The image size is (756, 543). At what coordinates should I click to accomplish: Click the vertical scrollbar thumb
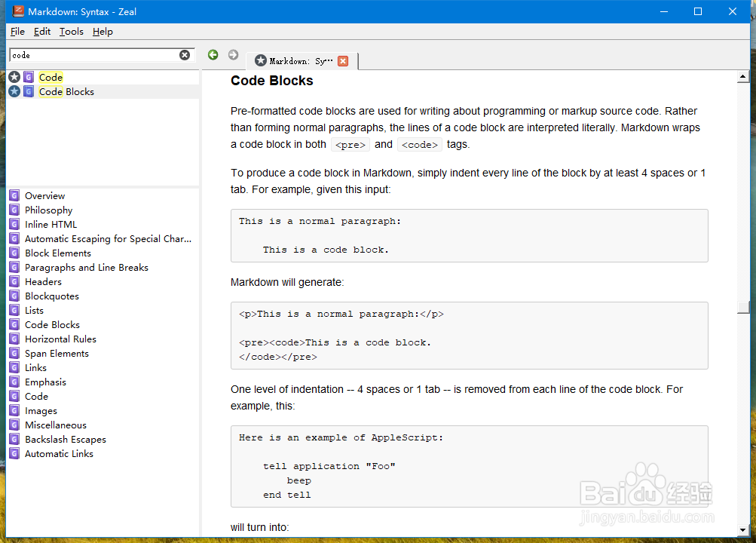(743, 307)
